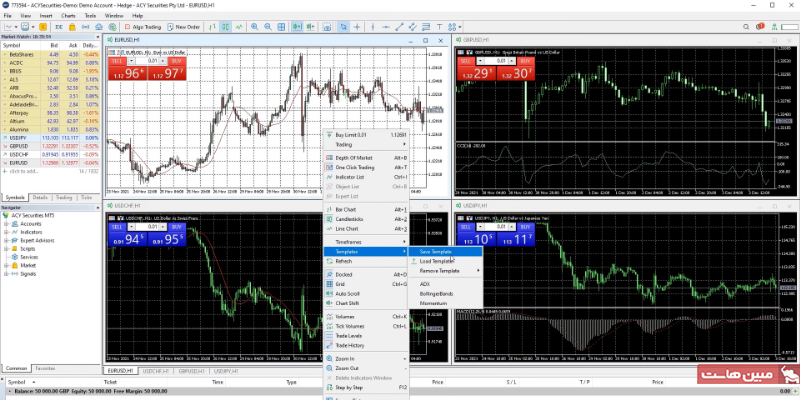Click the Algo Trading toolbar button
Image resolution: width=800 pixels, height=400 pixels.
tap(142, 27)
